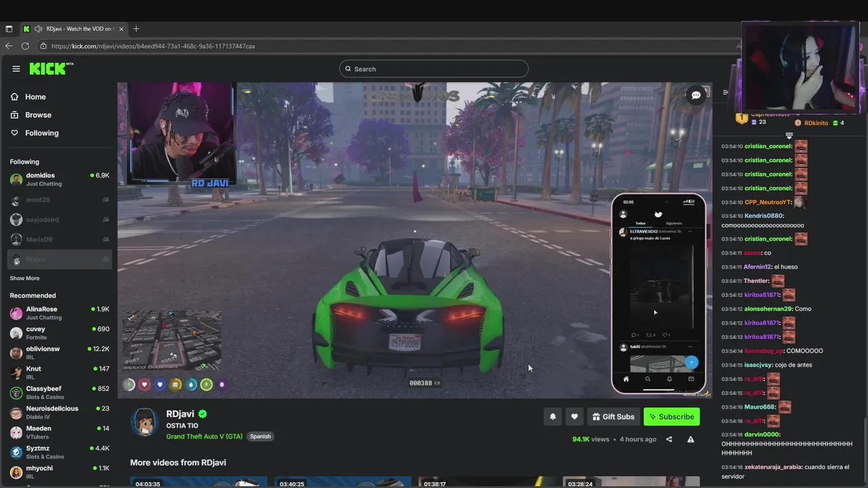The image size is (868, 488).
Task: Click the 94.1K views counter
Action: (591, 439)
